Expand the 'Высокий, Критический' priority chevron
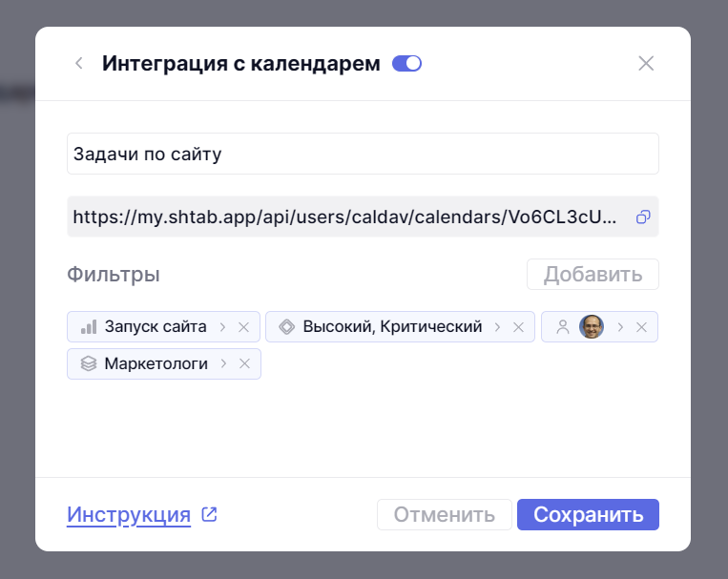728x579 pixels. (497, 327)
